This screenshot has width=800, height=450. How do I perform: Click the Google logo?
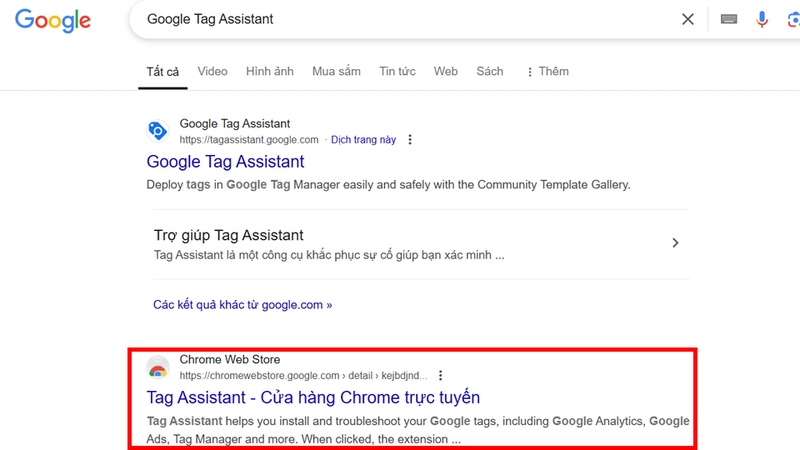pos(53,20)
